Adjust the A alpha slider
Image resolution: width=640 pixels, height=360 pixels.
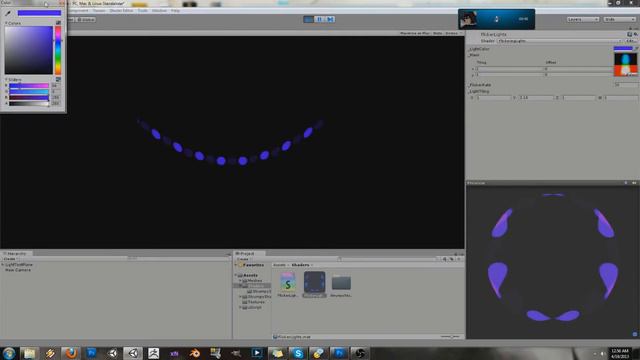pyautogui.click(x=29, y=103)
